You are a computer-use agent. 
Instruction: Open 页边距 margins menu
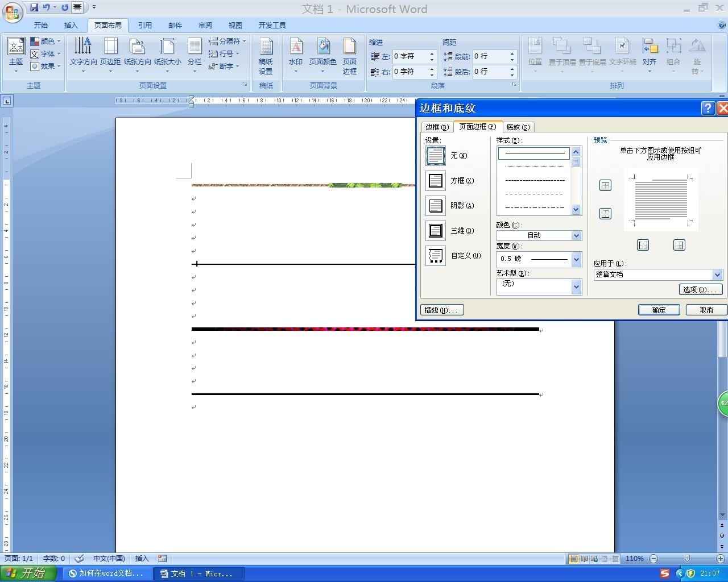coord(110,56)
